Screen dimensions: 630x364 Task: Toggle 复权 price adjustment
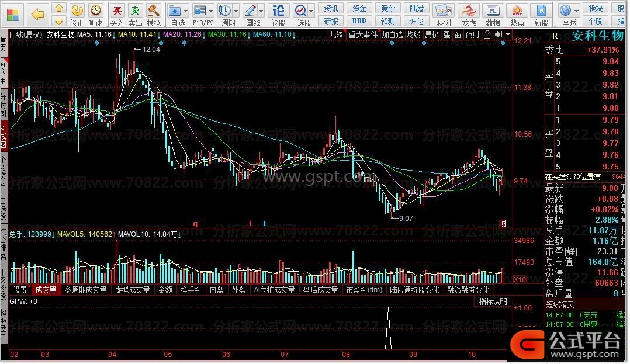pyautogui.click(x=431, y=35)
